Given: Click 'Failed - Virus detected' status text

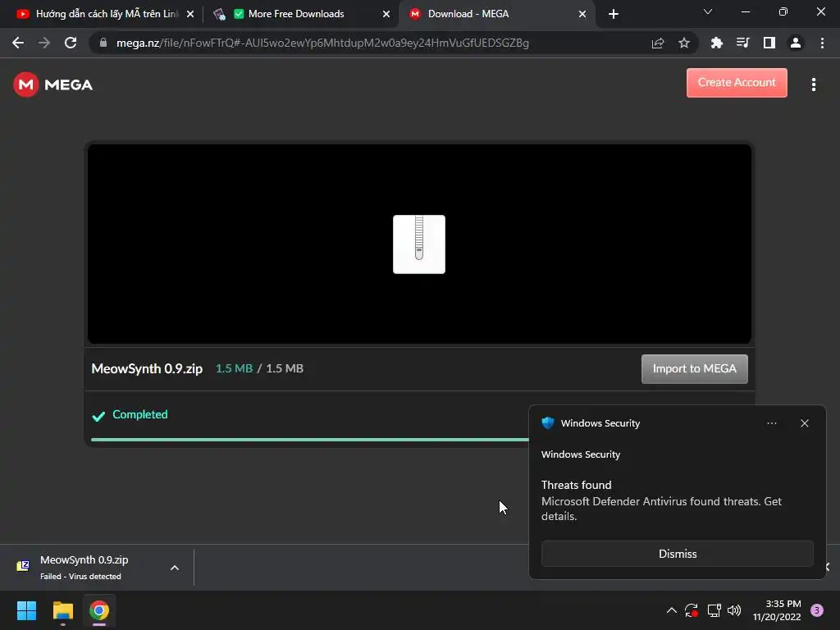Looking at the screenshot, I should point(80,577).
